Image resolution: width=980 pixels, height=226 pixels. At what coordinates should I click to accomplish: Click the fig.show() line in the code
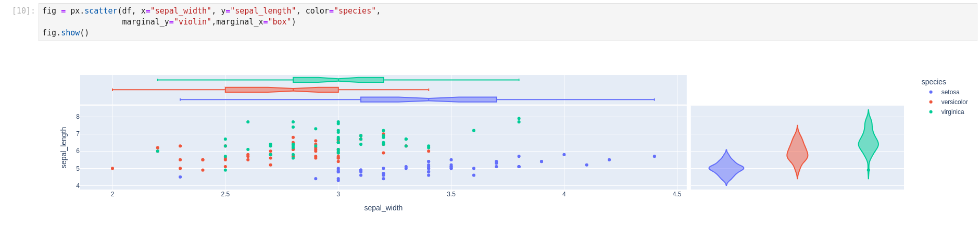point(66,33)
